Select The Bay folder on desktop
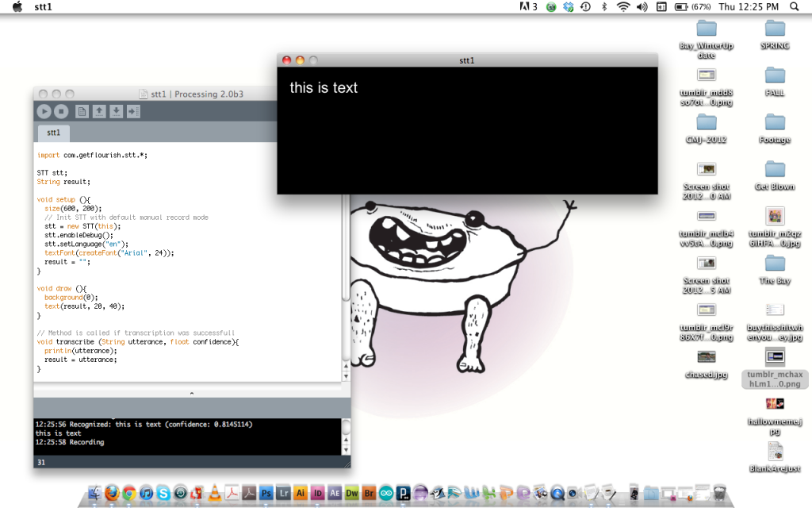The image size is (812, 508). (775, 270)
